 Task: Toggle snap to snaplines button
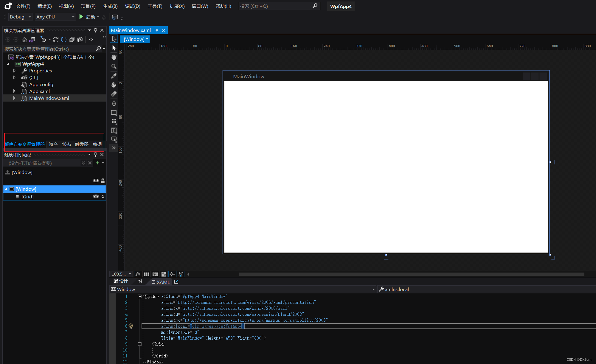[172, 274]
